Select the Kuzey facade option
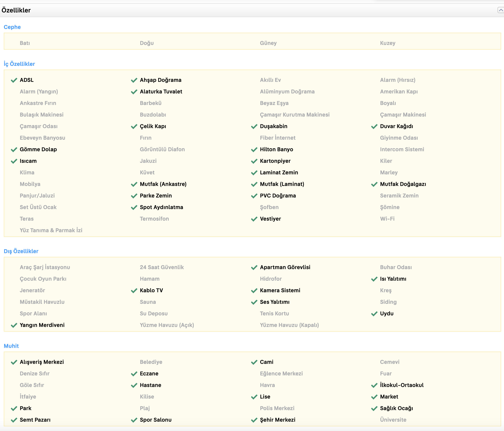Screen dimensions: 504x431 [387, 43]
